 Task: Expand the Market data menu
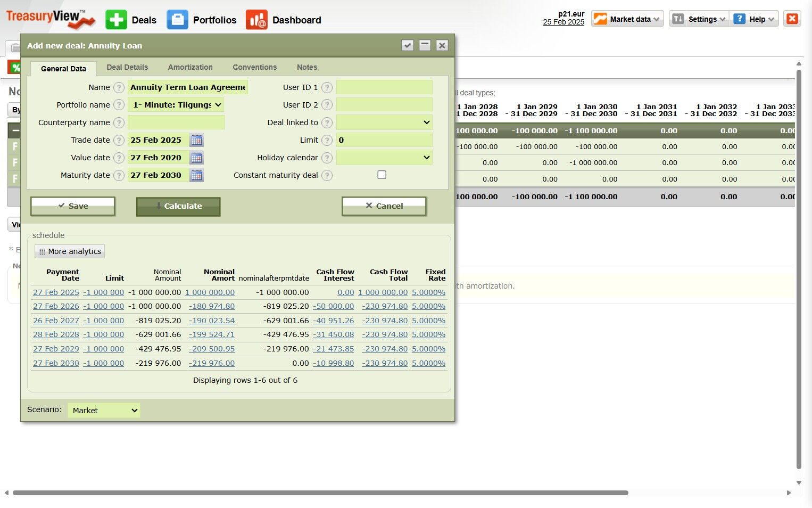[x=627, y=19]
